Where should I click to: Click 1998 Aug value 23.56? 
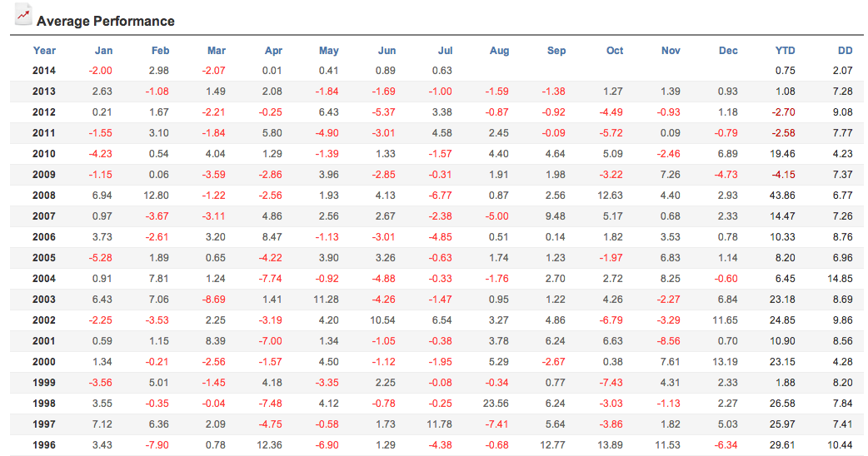pyautogui.click(x=496, y=404)
